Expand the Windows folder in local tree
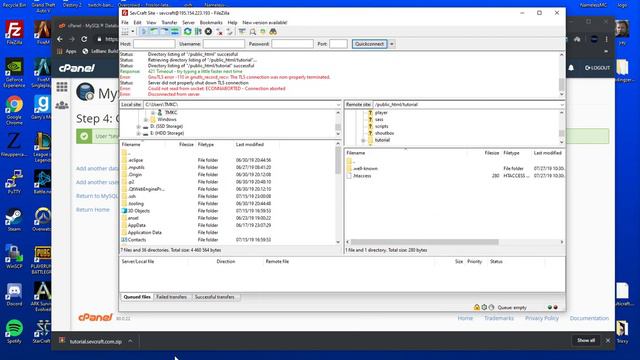This screenshot has height=360, width=640. pos(146,120)
